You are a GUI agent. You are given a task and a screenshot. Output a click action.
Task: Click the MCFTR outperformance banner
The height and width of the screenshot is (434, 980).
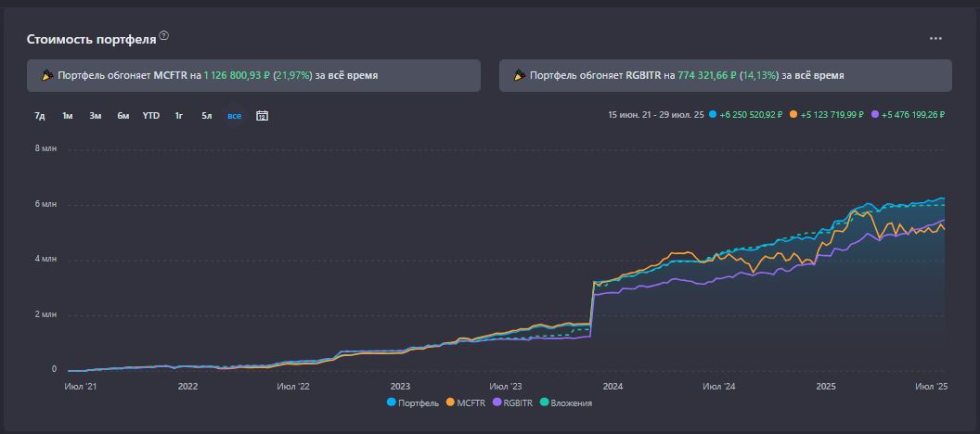253,75
